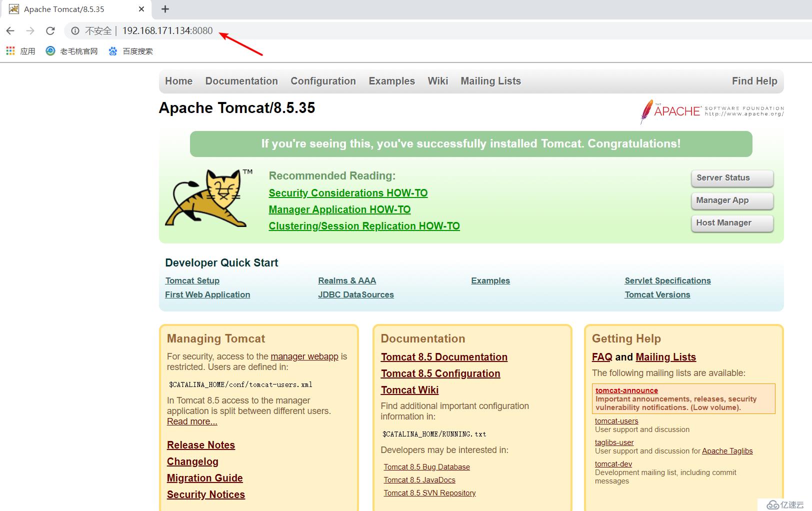This screenshot has height=511, width=812.
Task: Open the tomcat-users mailing list link
Action: [616, 421]
